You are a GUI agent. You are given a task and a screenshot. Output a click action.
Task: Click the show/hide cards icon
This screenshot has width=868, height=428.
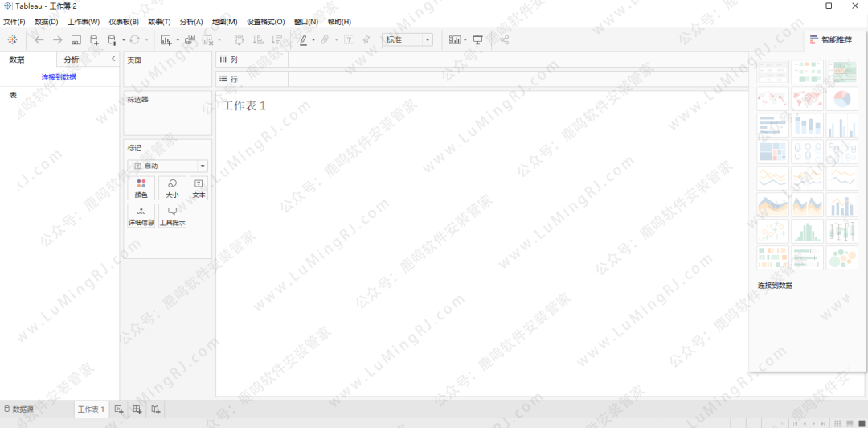tap(455, 40)
